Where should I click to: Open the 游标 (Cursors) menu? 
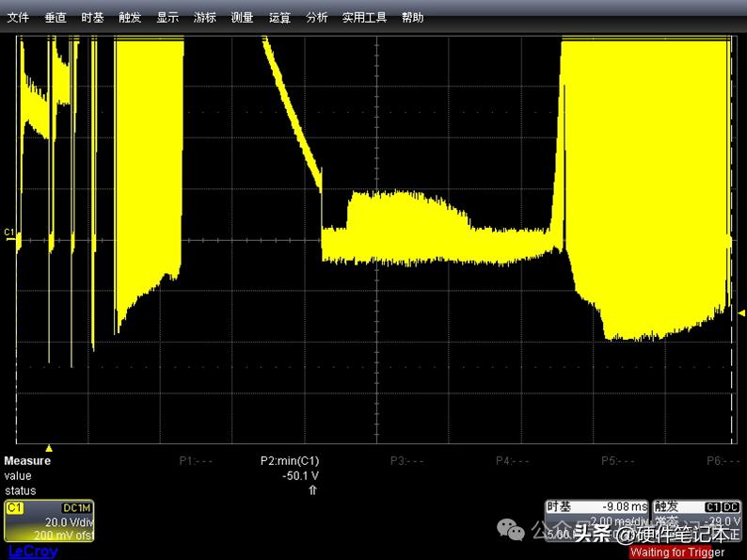[204, 17]
